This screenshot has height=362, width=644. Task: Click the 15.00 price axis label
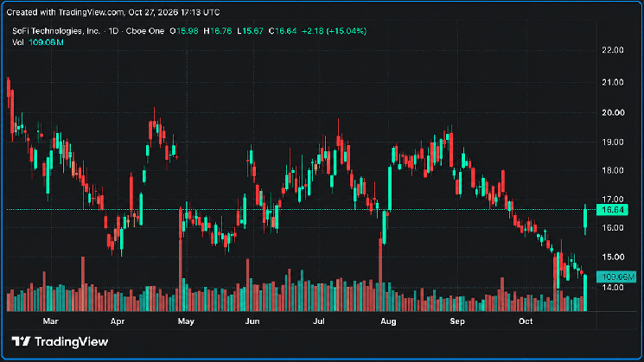pos(612,257)
